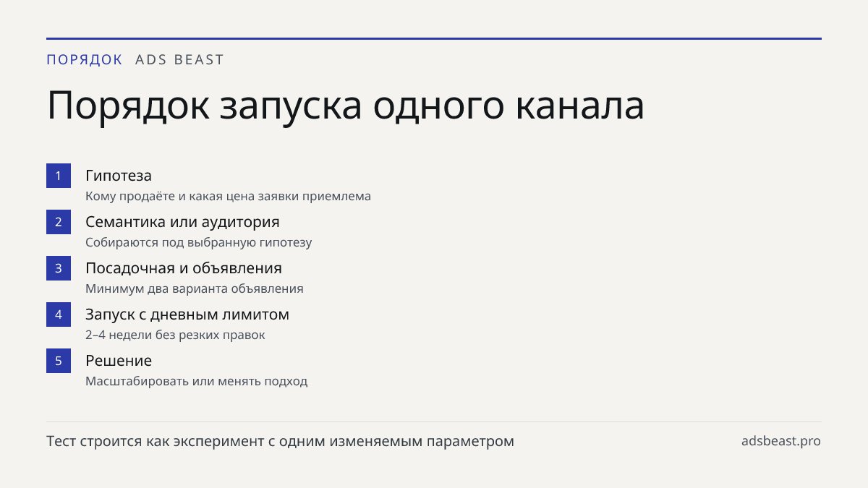
Task: Click 'Собираются под выбранную гипотезу' description
Action: pyautogui.click(x=199, y=243)
